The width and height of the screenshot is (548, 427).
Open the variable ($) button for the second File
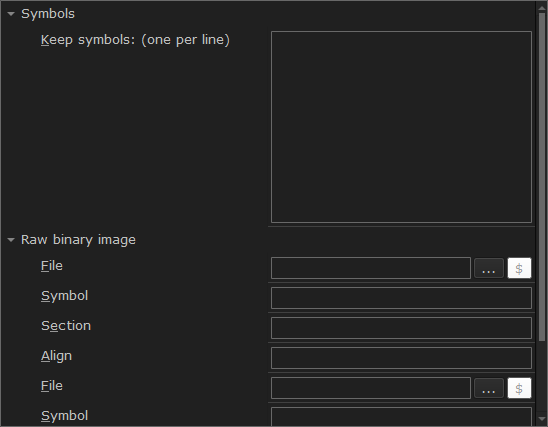pos(519,388)
